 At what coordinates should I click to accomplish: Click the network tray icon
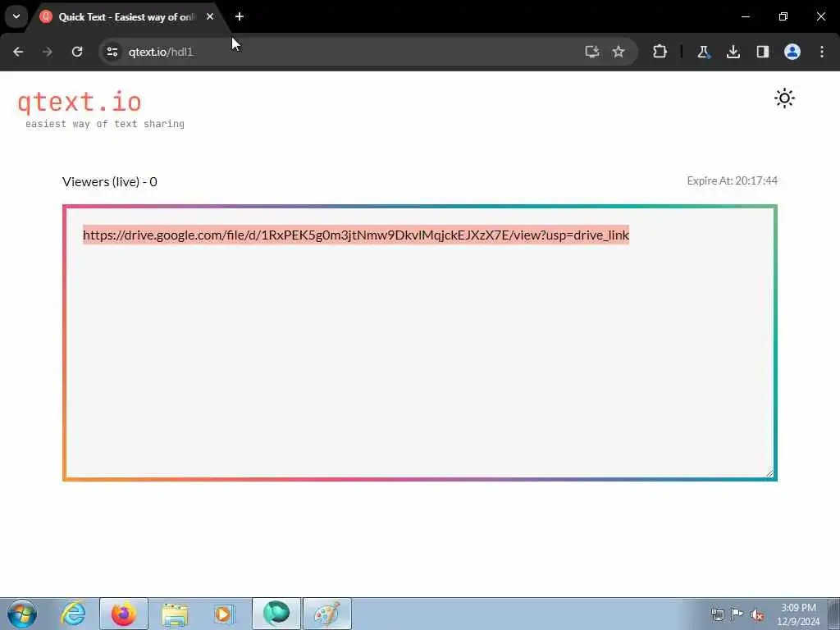tap(717, 614)
